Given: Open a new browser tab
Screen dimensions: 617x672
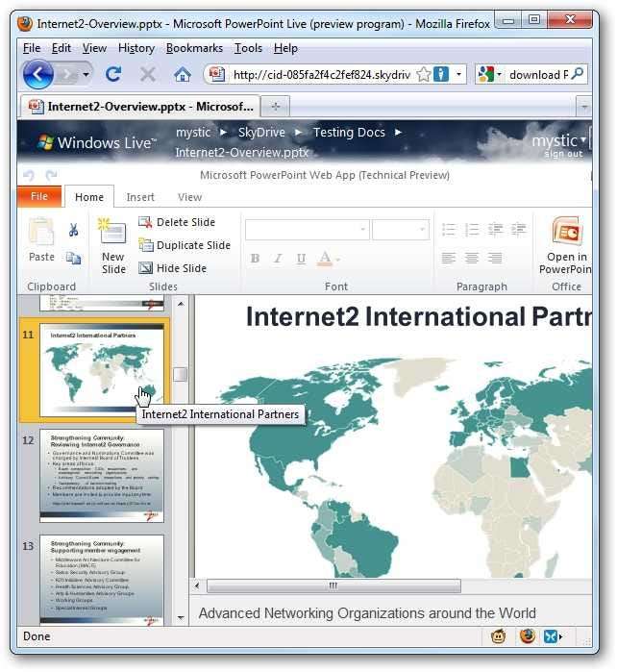Looking at the screenshot, I should tap(275, 107).
